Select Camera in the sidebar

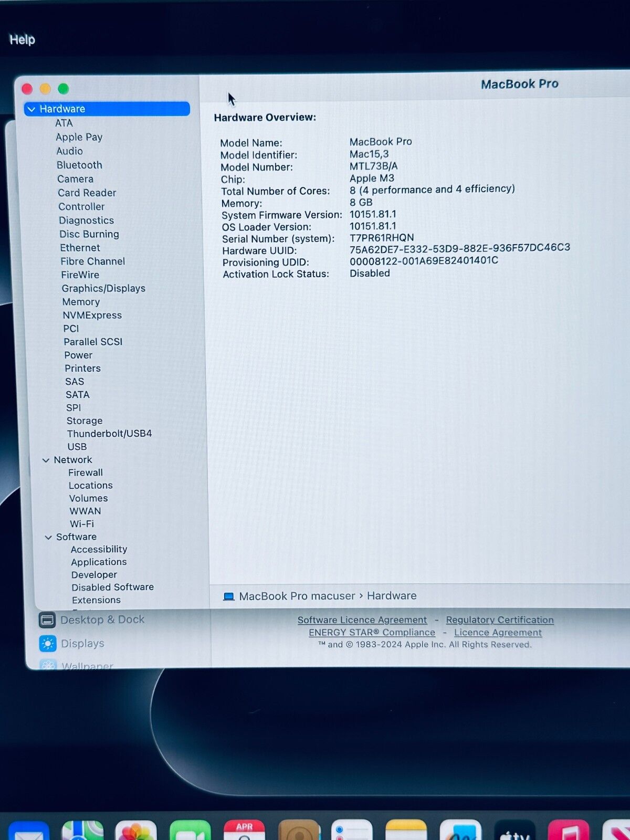(x=76, y=179)
